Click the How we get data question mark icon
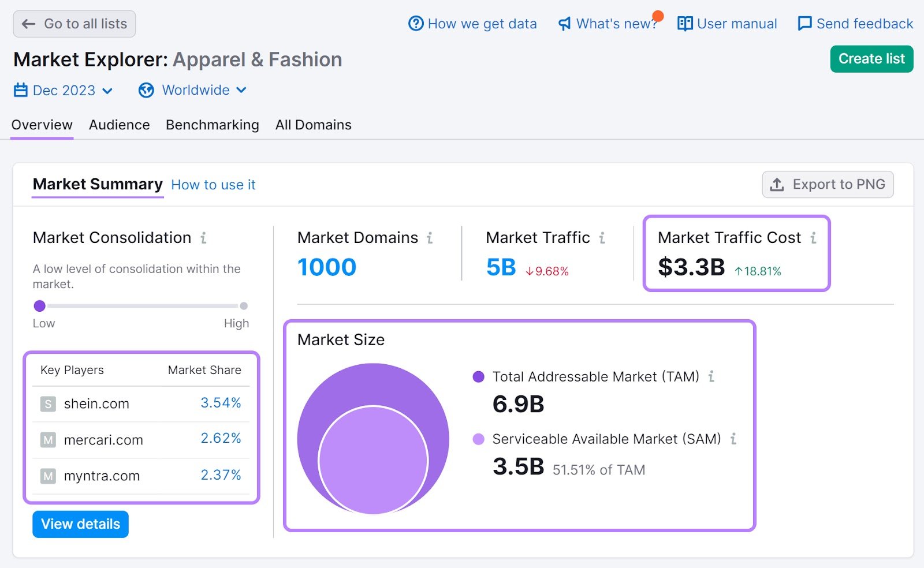 click(416, 24)
